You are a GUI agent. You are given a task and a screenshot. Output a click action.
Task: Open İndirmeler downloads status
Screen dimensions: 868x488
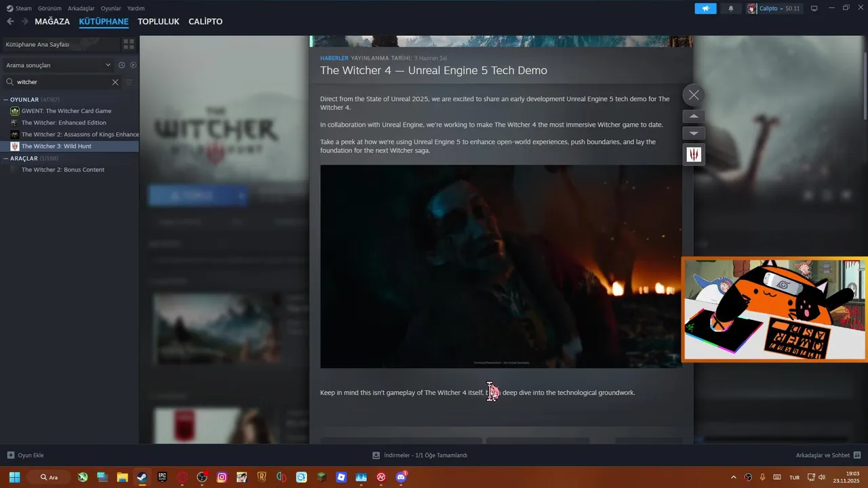420,455
